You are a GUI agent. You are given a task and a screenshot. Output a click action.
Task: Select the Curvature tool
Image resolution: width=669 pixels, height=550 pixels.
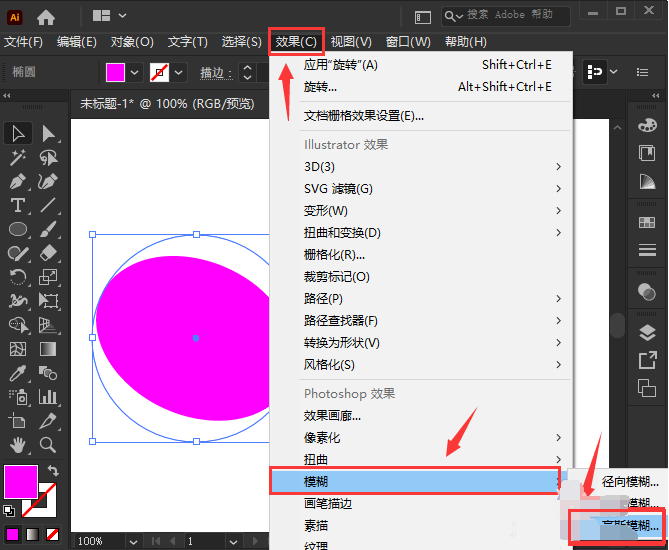pos(48,181)
